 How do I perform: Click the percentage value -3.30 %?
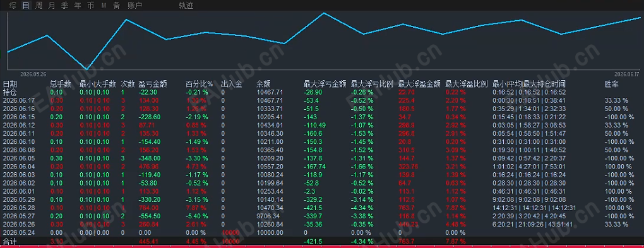point(197,158)
